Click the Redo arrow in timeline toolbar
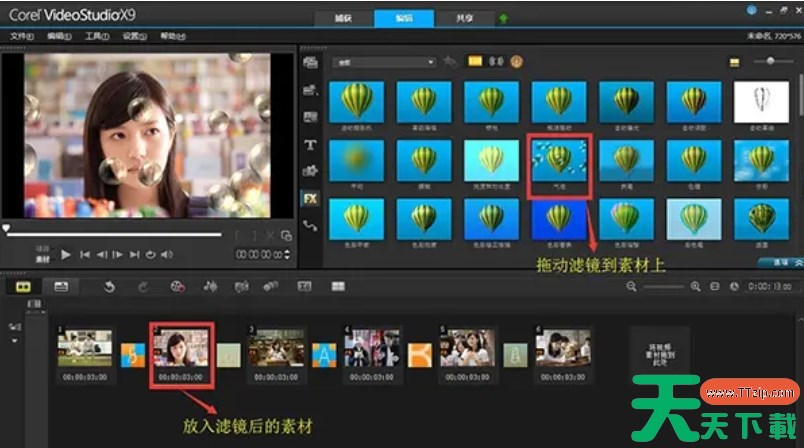Image resolution: width=804 pixels, height=448 pixels. click(x=142, y=287)
